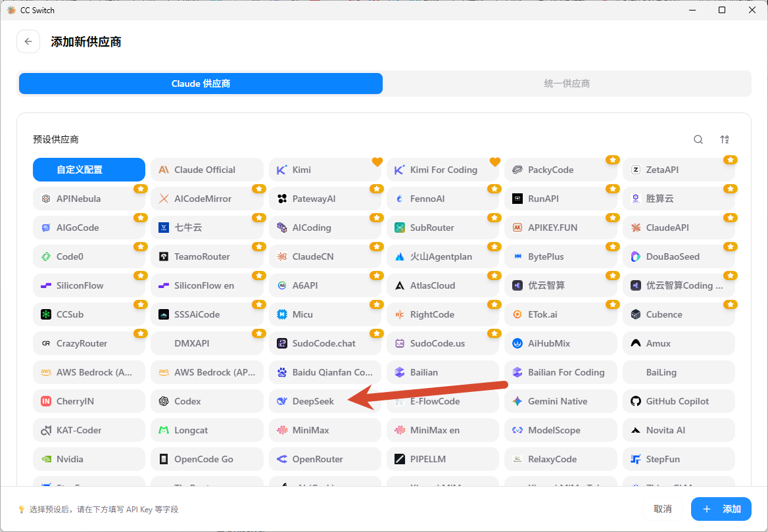Pick the Gemini Native provider

tap(561, 401)
